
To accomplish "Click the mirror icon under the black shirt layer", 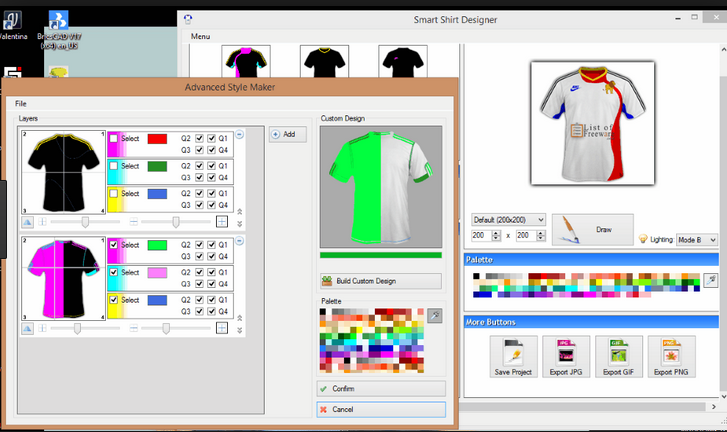I will click(27, 222).
